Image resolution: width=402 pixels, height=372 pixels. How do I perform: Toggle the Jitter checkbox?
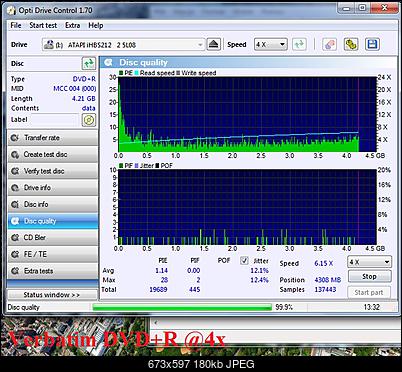pyautogui.click(x=244, y=260)
